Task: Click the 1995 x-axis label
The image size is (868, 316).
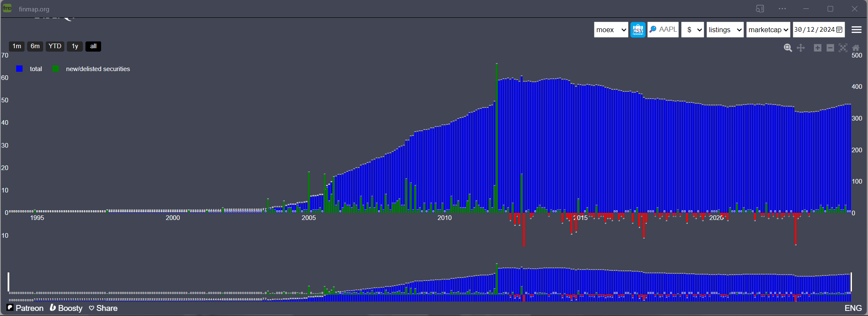Action: click(37, 218)
